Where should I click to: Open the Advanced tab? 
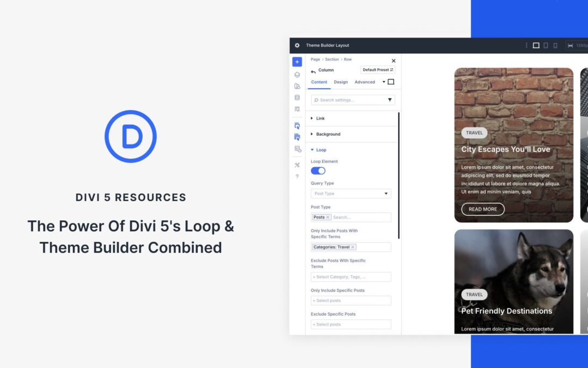click(x=364, y=82)
